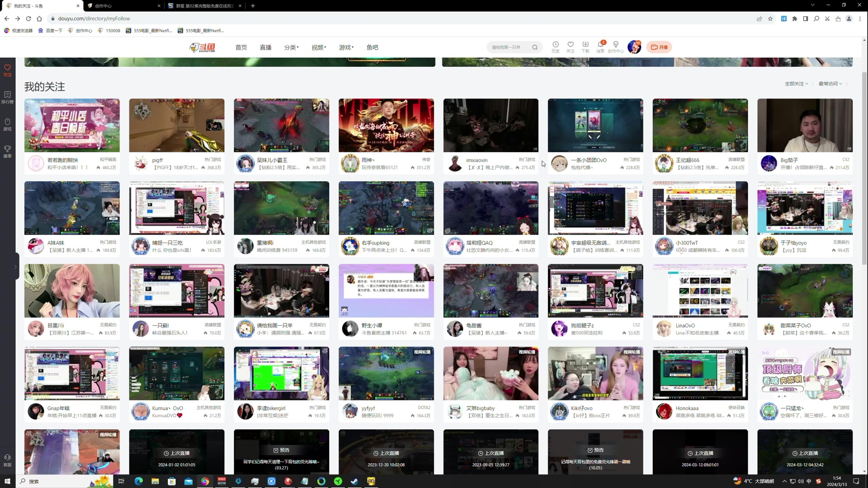The height and width of the screenshot is (488, 868).
Task: Open Steam from the Windows taskbar
Action: coord(354,481)
